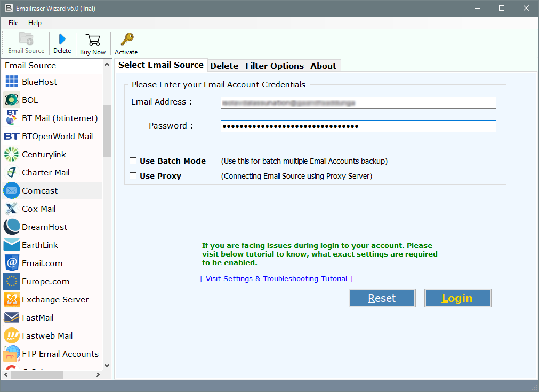Image resolution: width=539 pixels, height=392 pixels.
Task: Click the source list's scroll right arrow
Action: pyautogui.click(x=98, y=375)
